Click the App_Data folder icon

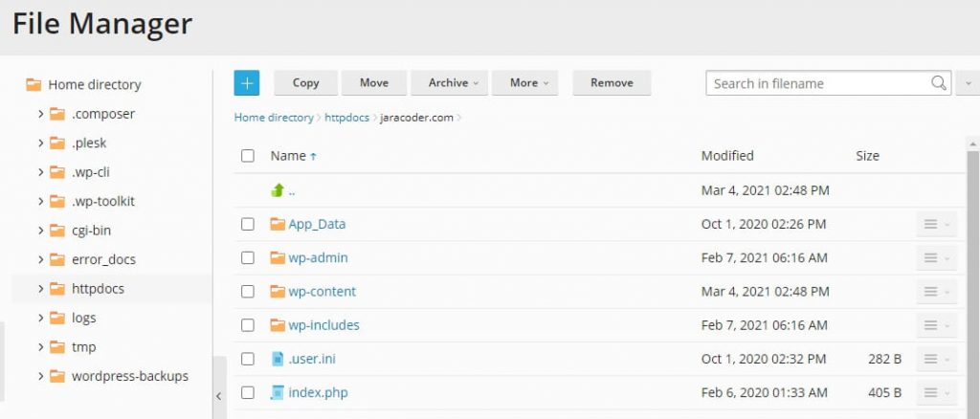278,224
